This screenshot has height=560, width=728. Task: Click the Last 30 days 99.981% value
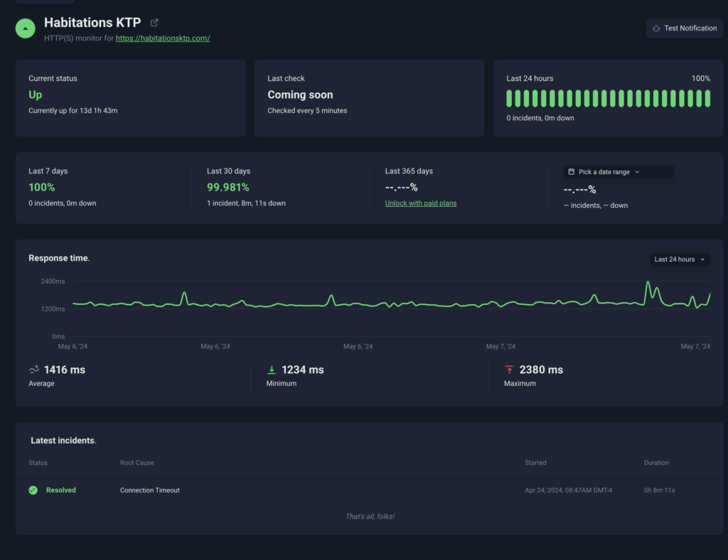coord(228,188)
